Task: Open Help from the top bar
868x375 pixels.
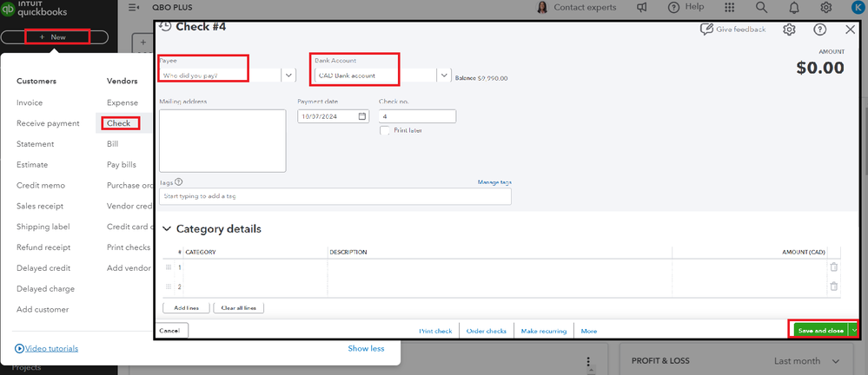Action: (686, 7)
